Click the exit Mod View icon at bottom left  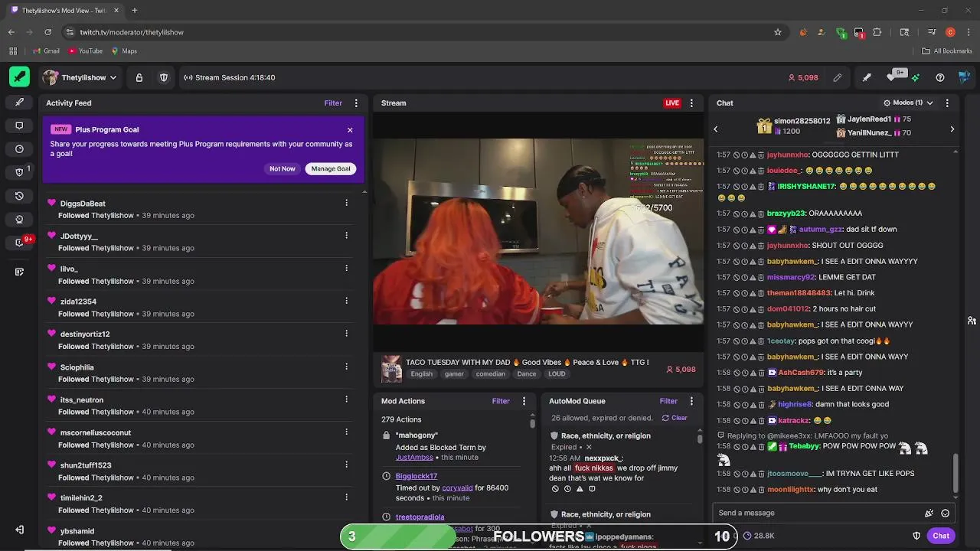click(20, 530)
